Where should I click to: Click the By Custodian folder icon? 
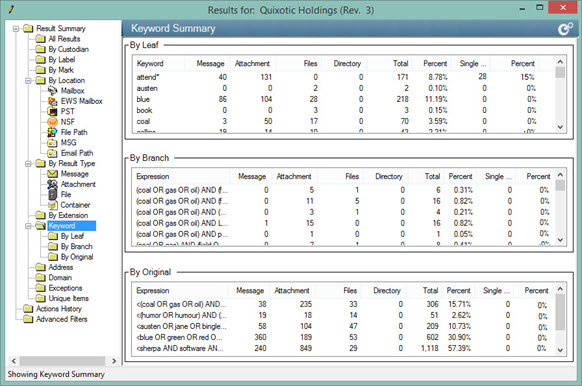pyautogui.click(x=40, y=49)
